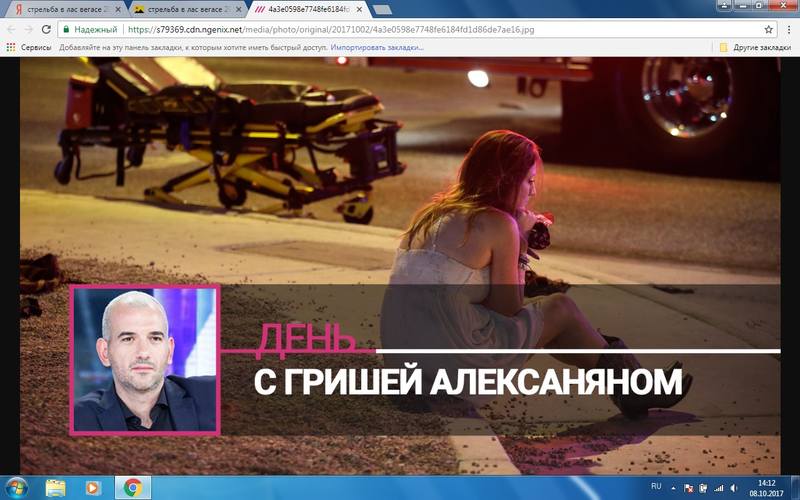Viewport: 800px width, 500px height.
Task: Open the clock showing 14:12
Action: pos(766,488)
